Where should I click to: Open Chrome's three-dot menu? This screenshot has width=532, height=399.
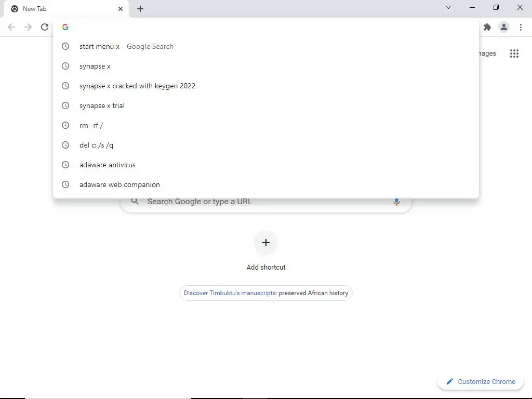point(521,27)
